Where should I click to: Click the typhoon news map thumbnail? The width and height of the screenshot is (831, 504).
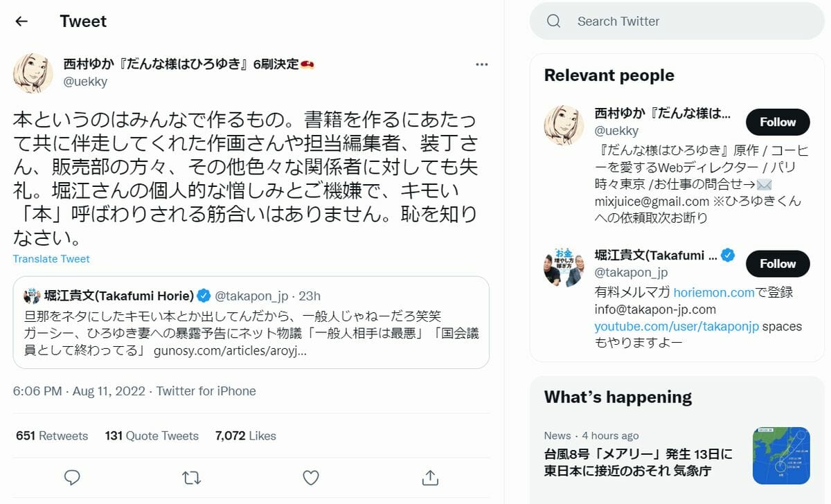point(780,455)
